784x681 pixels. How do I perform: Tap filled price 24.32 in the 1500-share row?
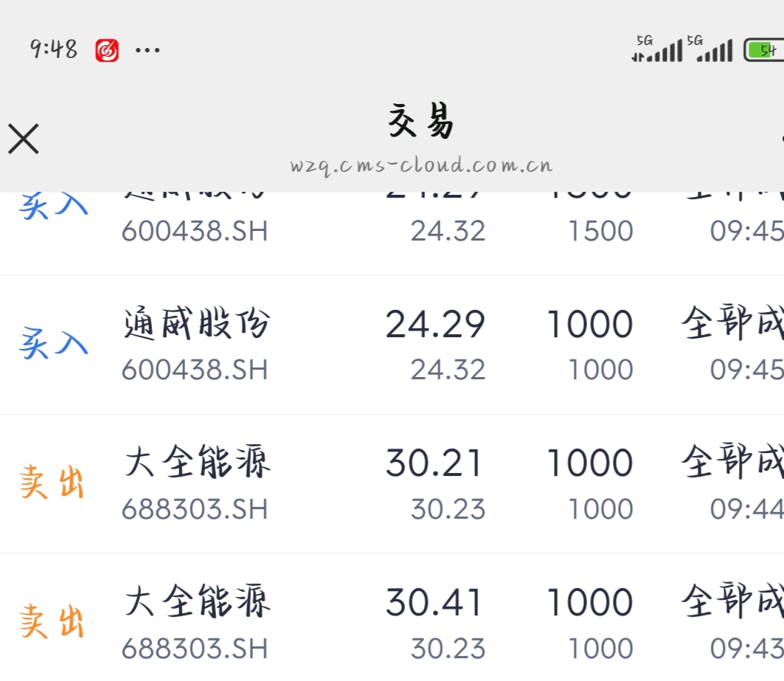[x=448, y=231]
